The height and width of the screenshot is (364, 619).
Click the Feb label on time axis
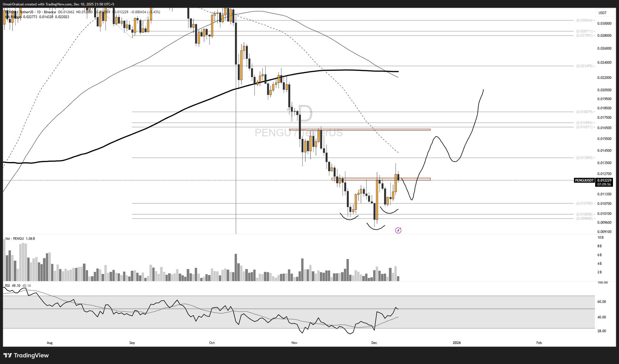539,343
